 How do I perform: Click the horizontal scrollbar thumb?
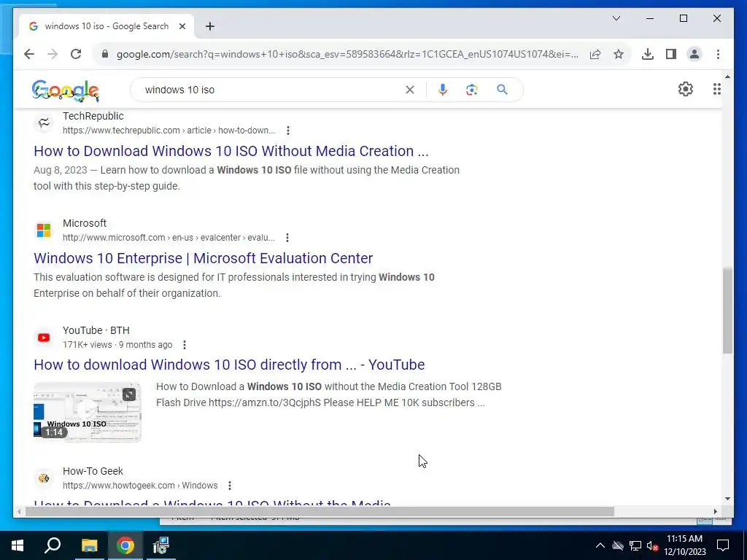pos(320,511)
